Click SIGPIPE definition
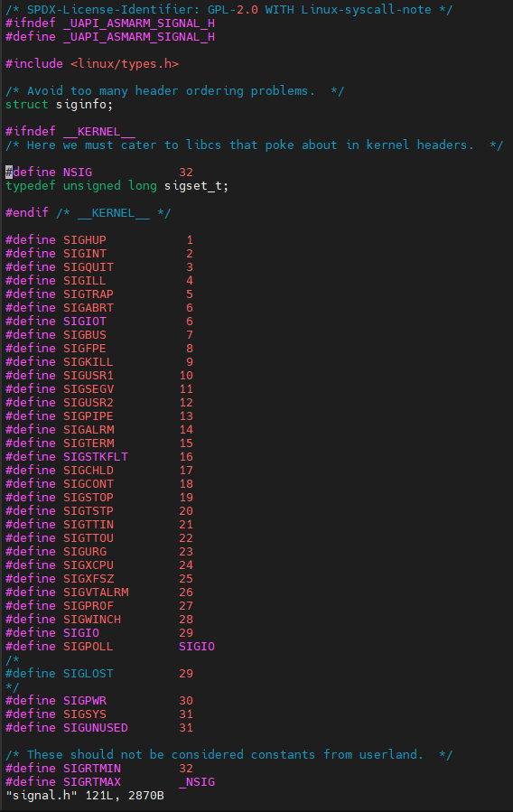This screenshot has width=513, height=812. click(99, 415)
